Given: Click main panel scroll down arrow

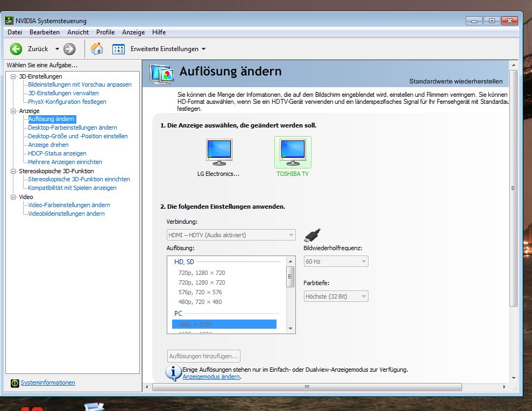Looking at the screenshot, I should coord(514,378).
